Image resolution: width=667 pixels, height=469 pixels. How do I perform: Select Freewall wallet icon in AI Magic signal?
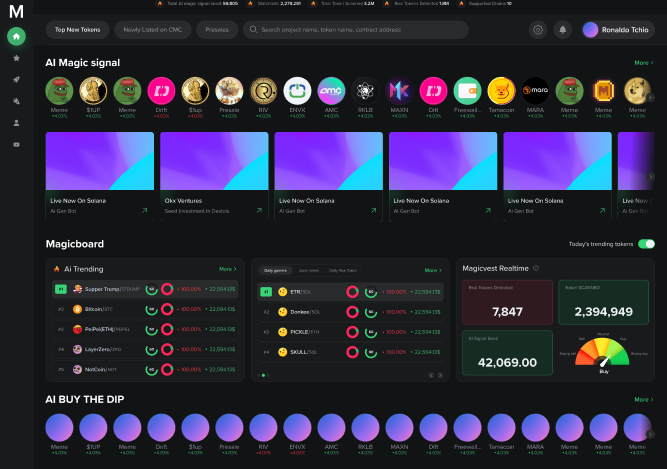point(467,91)
